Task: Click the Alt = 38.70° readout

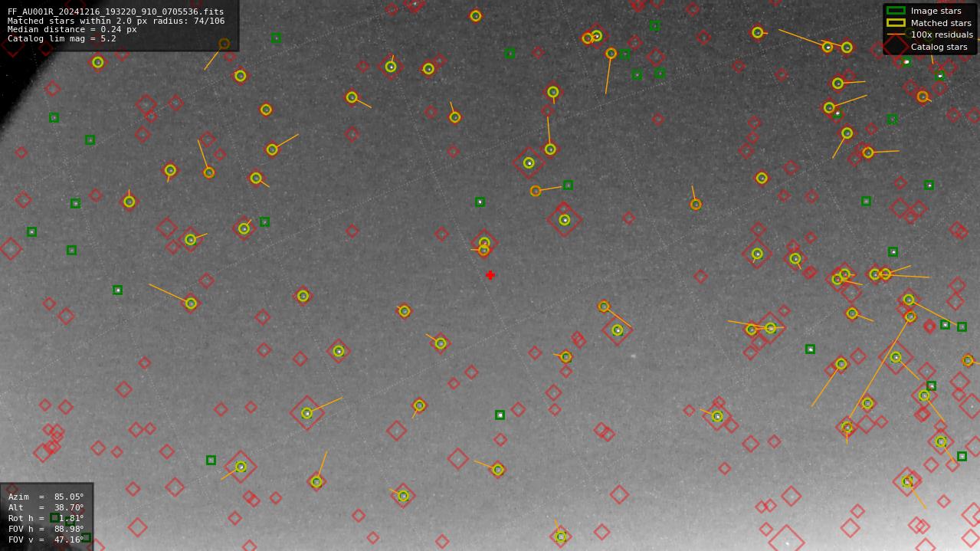Action: [46, 507]
